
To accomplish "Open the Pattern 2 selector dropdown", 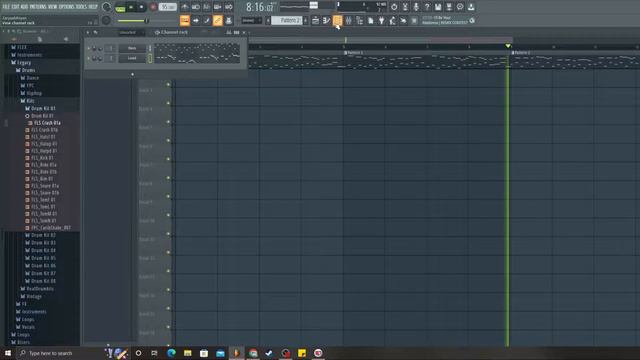I will tap(287, 20).
